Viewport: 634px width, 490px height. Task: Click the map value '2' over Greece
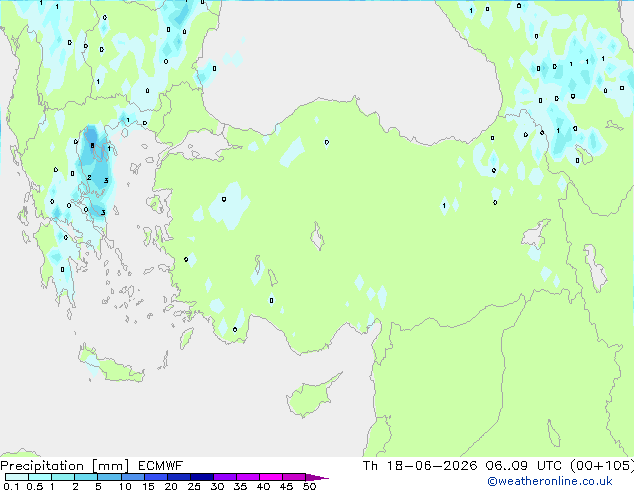point(89,177)
